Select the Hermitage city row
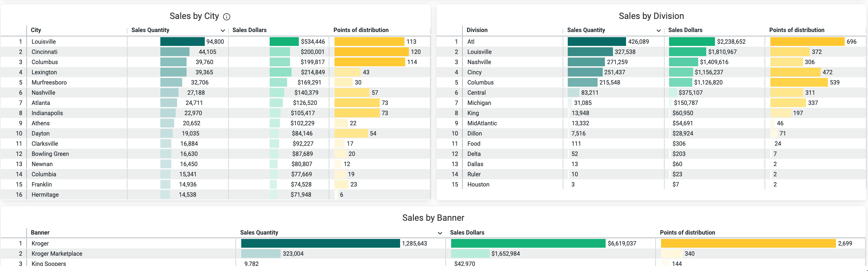This screenshot has width=868, height=271. pos(215,195)
